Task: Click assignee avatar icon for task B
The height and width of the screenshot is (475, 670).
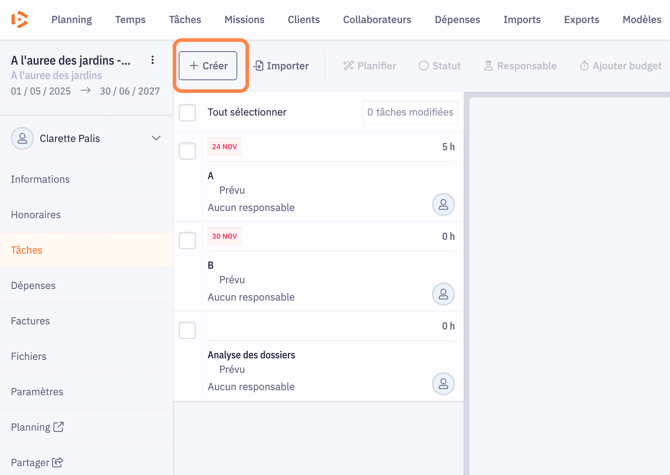Action: click(443, 295)
